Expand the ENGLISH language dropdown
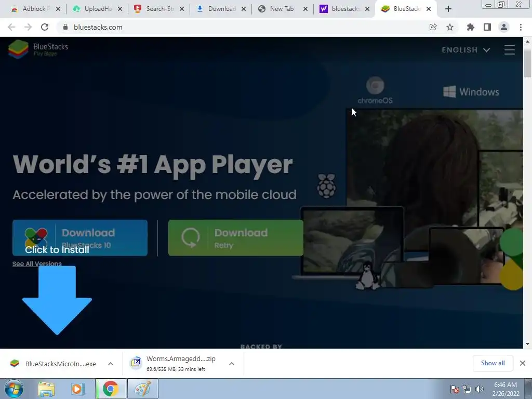The image size is (532, 399). click(x=466, y=50)
